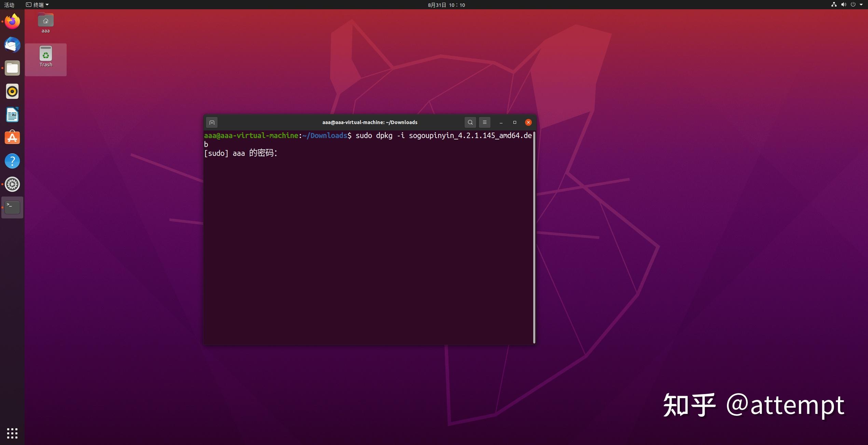
Task: Open the clock showing 8月31日 10:10
Action: point(446,5)
